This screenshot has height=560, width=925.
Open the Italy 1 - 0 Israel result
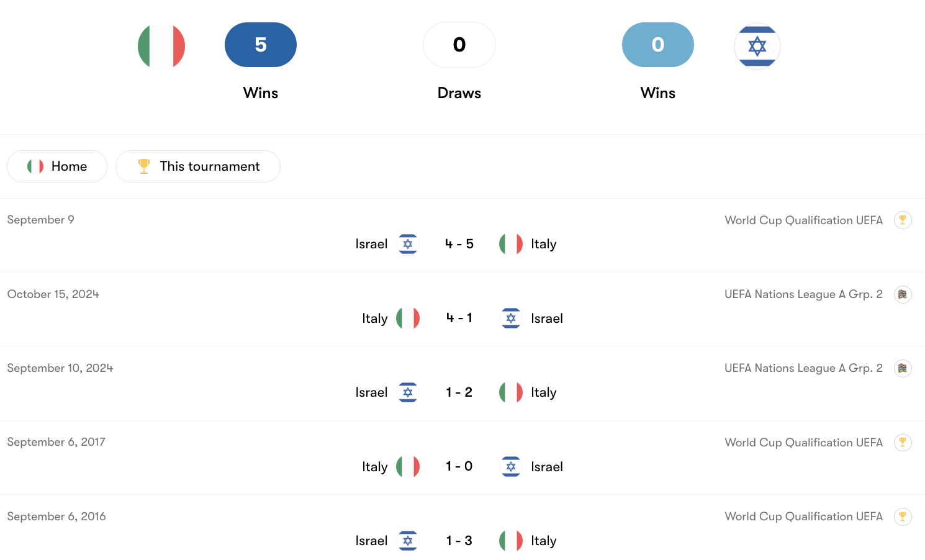459,467
